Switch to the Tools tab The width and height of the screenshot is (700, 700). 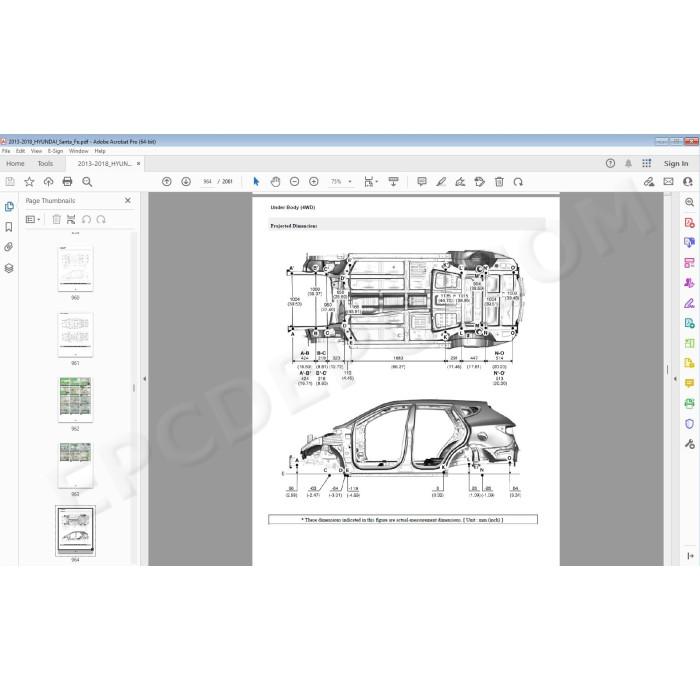point(45,164)
